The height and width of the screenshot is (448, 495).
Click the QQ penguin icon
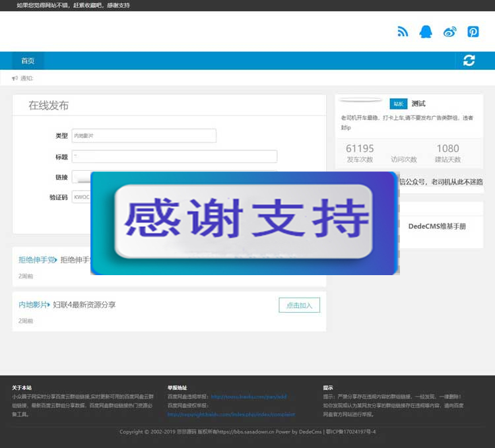click(x=426, y=32)
